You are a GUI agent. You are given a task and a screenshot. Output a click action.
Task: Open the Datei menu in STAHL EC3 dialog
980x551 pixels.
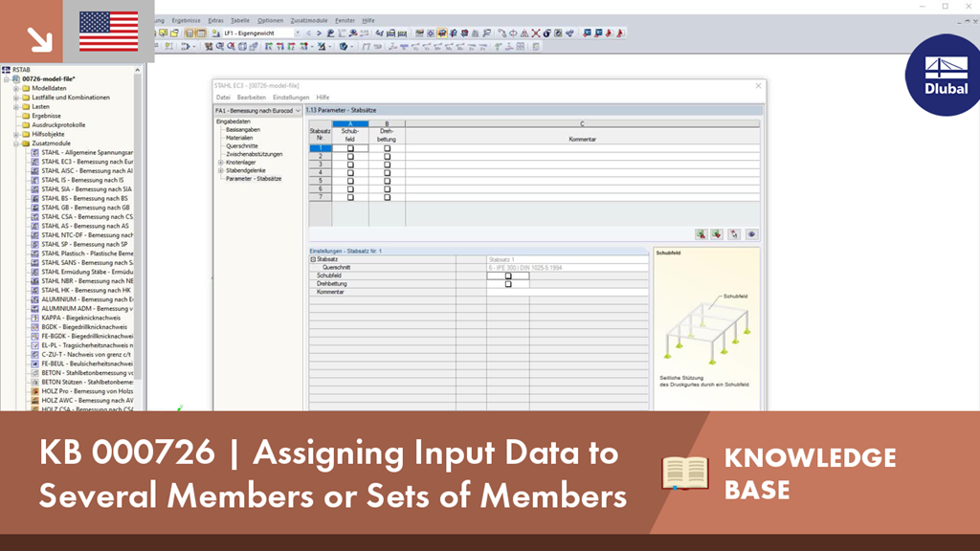tap(223, 98)
